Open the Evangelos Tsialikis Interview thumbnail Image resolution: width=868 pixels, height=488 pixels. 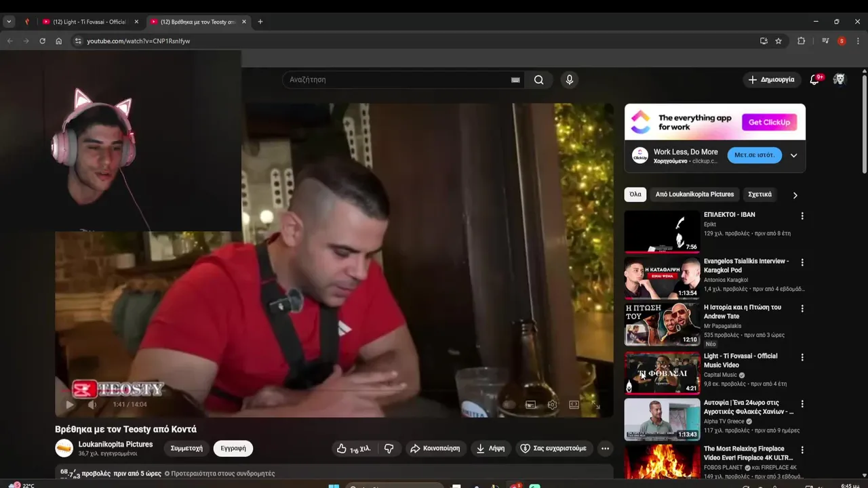point(662,278)
